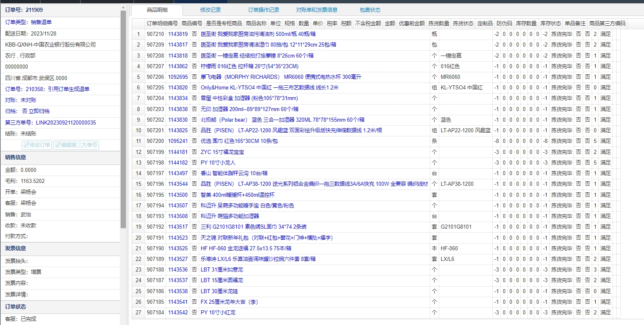This screenshot has width=644, height=325.
Task: Open the PY 10寸小红龙 link
Action: click(218, 312)
